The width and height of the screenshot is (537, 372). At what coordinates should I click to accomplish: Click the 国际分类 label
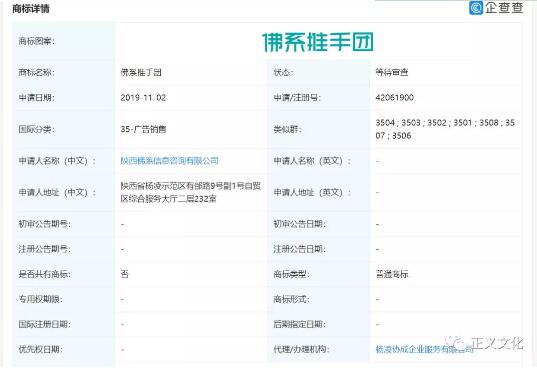coord(36,129)
